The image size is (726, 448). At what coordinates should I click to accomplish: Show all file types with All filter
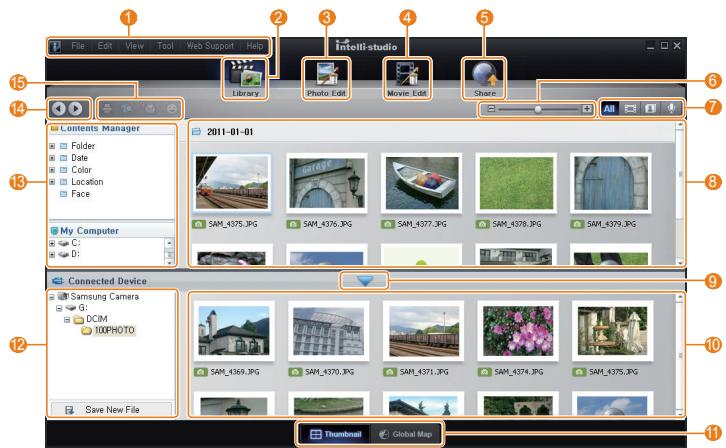pos(611,108)
